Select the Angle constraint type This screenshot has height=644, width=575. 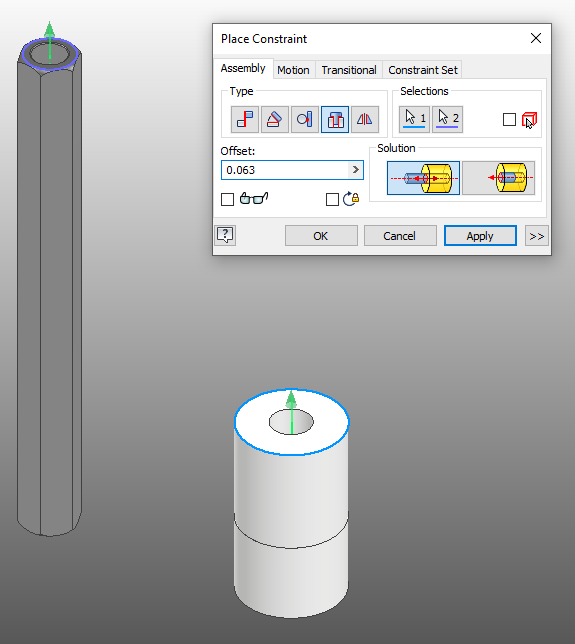coord(275,120)
